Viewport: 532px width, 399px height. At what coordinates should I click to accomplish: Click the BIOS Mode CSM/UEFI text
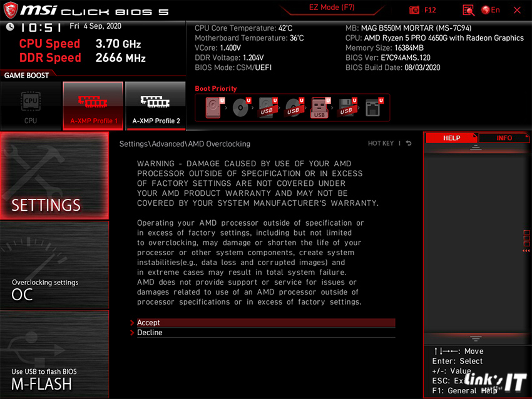tap(233, 68)
